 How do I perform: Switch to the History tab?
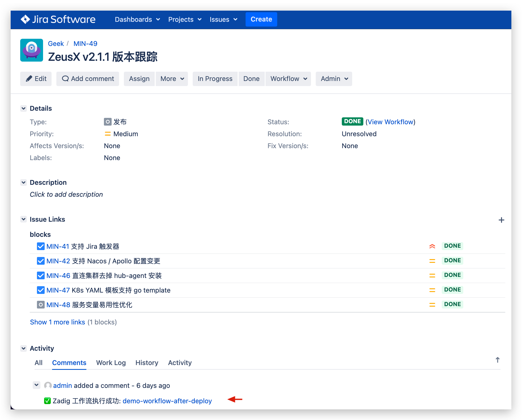pos(146,363)
